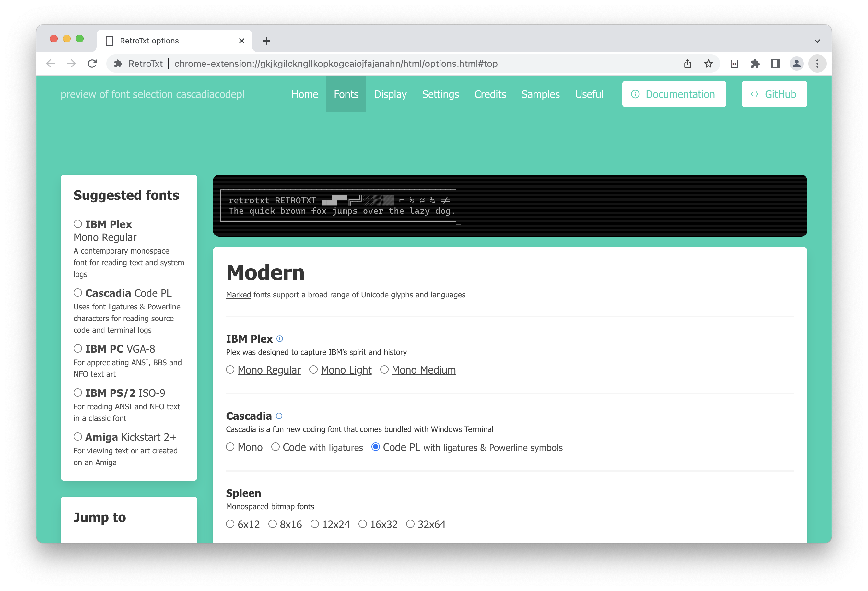
Task: Click the browser forward arrow
Action: pyautogui.click(x=71, y=64)
